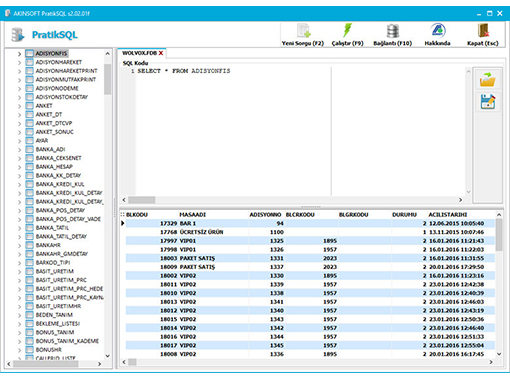Expand the BANKA_POS_DETAY tree node
This screenshot has height=380, width=510.
click(x=19, y=210)
